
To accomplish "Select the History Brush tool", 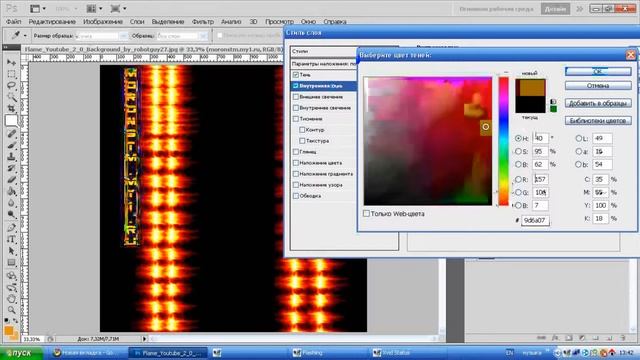I will click(x=11, y=168).
